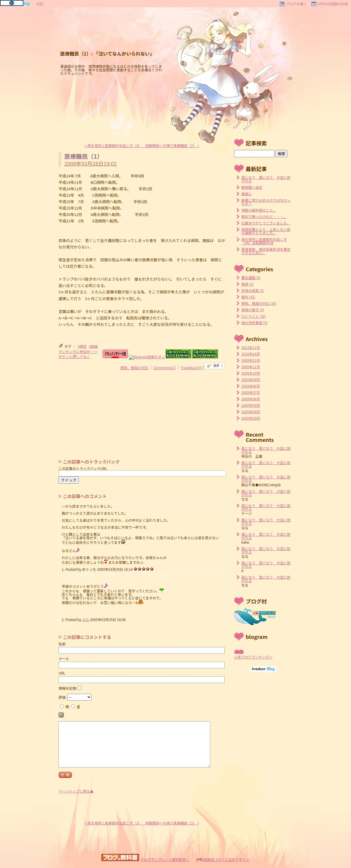The width and height of the screenshot is (351, 868).
Task: Submit comment with the 投稿 button
Action: point(65,775)
